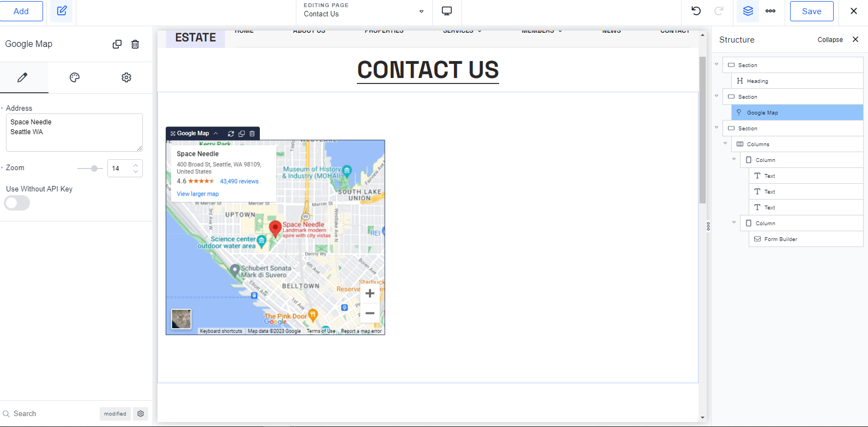
Task: Undo the last change
Action: click(x=696, y=11)
